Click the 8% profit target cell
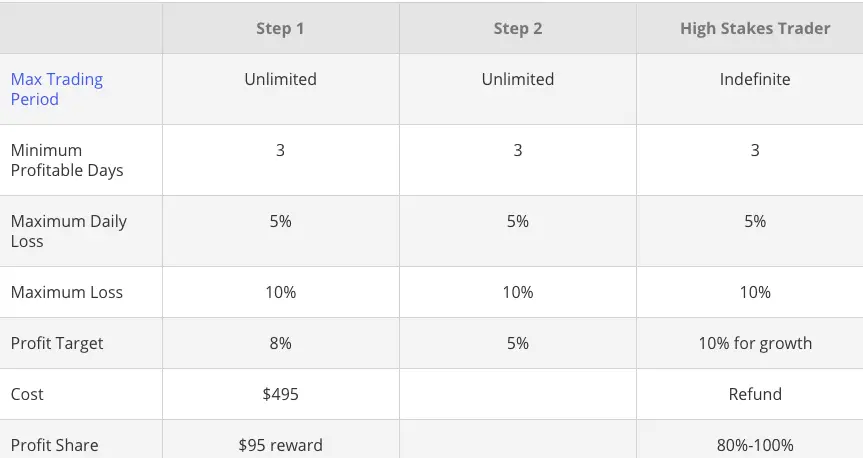Image resolution: width=863 pixels, height=458 pixels. tap(280, 343)
